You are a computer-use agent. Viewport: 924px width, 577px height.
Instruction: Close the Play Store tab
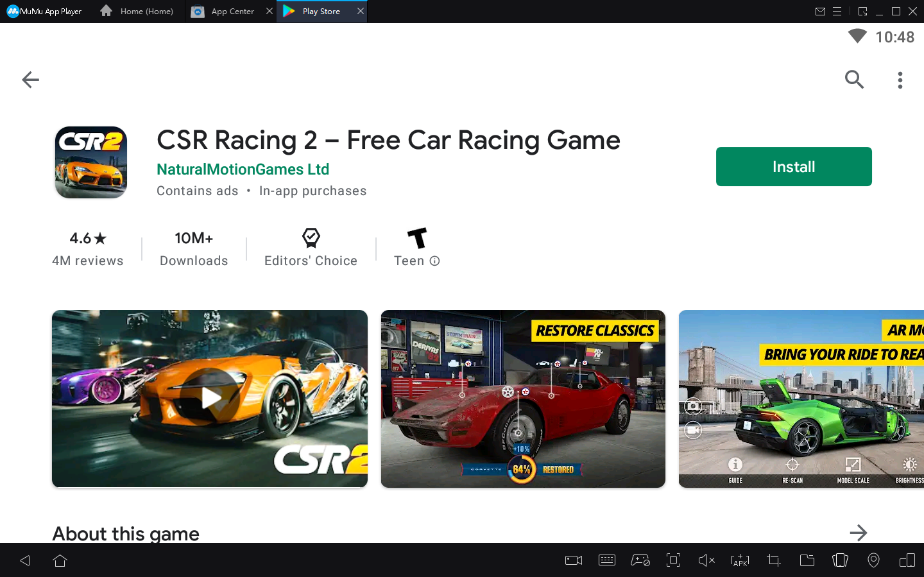(x=361, y=11)
